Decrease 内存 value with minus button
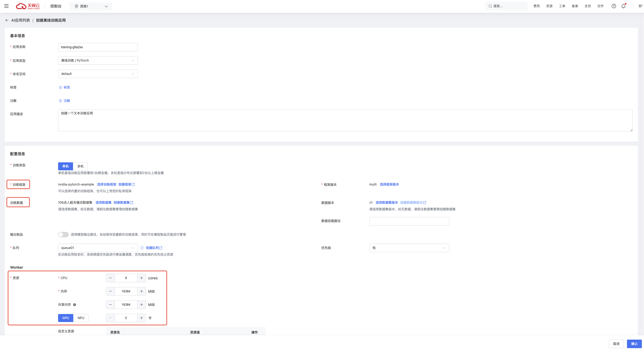 coord(110,291)
